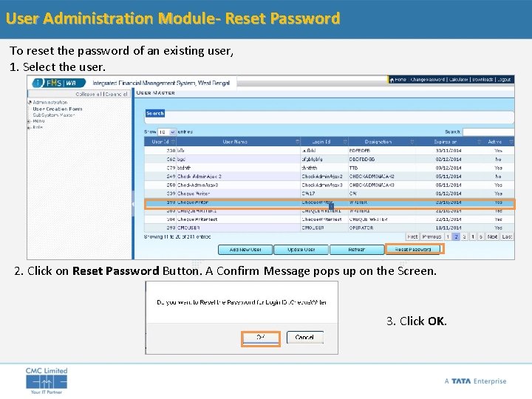Click the Reset Password button
This screenshot has width=532, height=399.
tap(413, 250)
